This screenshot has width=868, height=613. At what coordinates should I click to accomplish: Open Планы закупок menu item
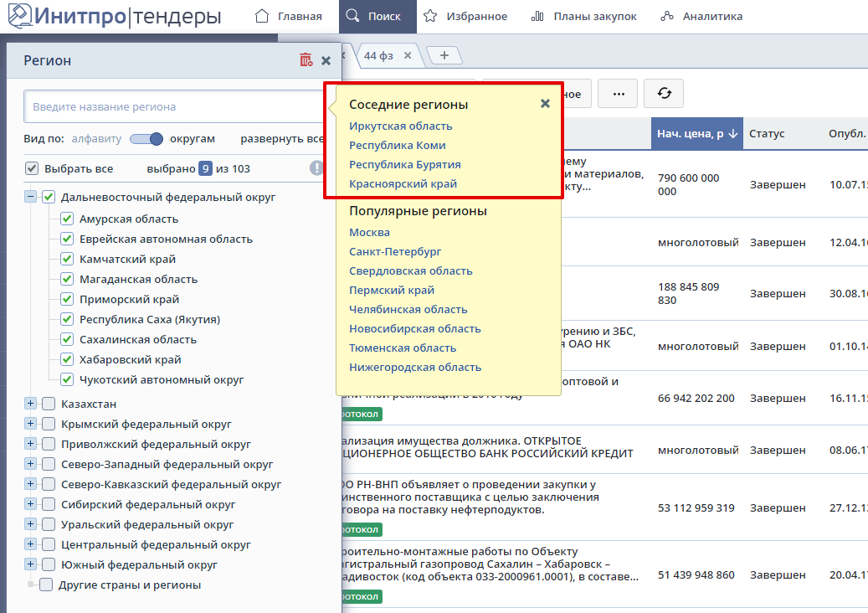tap(584, 17)
